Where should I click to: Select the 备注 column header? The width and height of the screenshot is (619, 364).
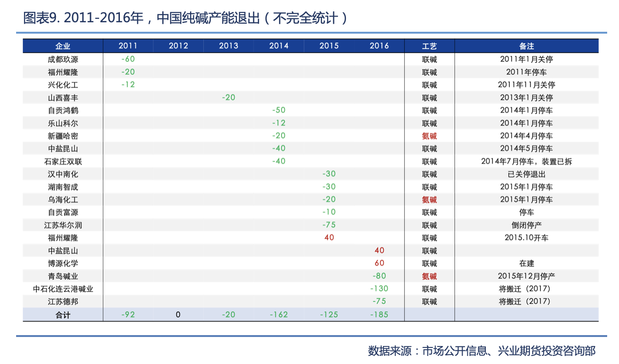coord(526,46)
